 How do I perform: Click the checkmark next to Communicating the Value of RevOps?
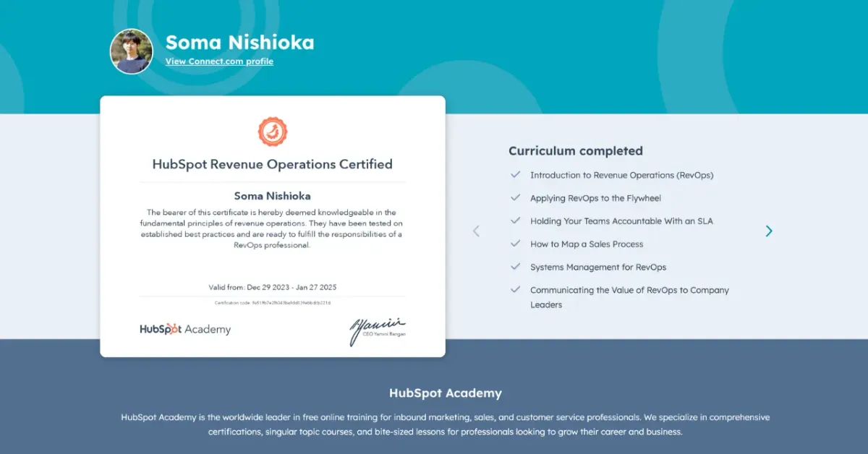tap(516, 290)
